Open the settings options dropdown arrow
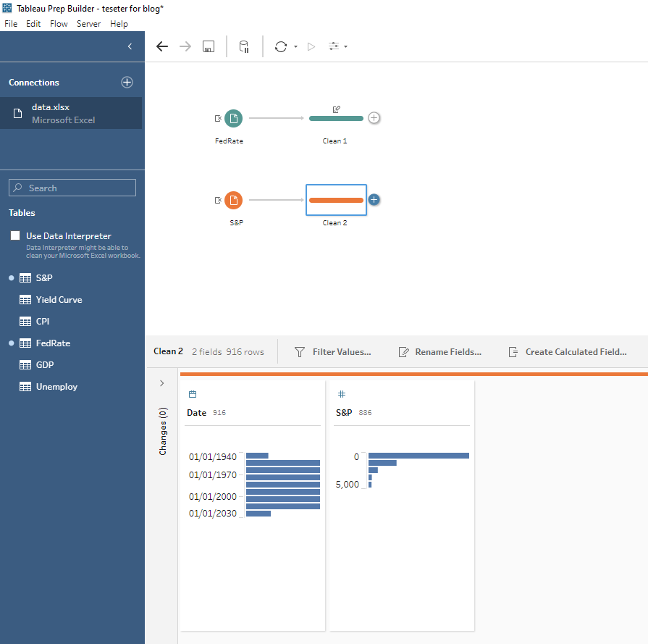Viewport: 648px width, 644px height. (346, 47)
